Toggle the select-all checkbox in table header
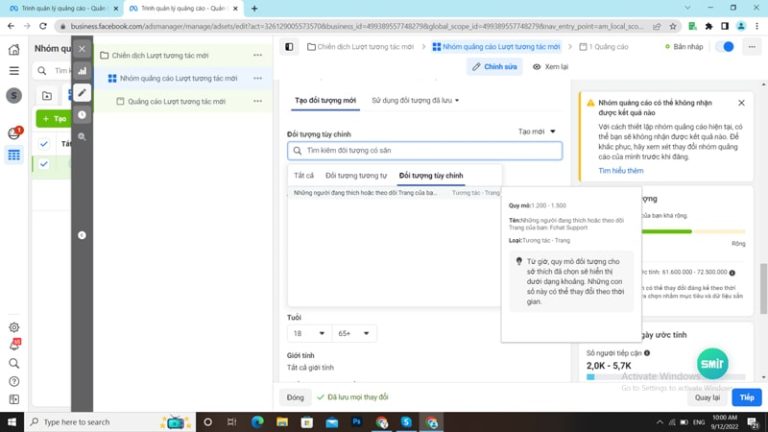Screen dimensions: 768x432 (x=44, y=143)
